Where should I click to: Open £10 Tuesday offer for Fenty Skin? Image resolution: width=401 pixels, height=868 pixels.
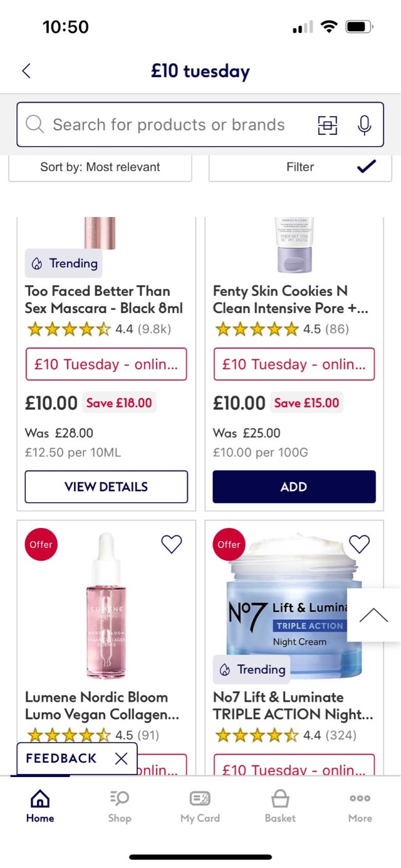pos(294,364)
